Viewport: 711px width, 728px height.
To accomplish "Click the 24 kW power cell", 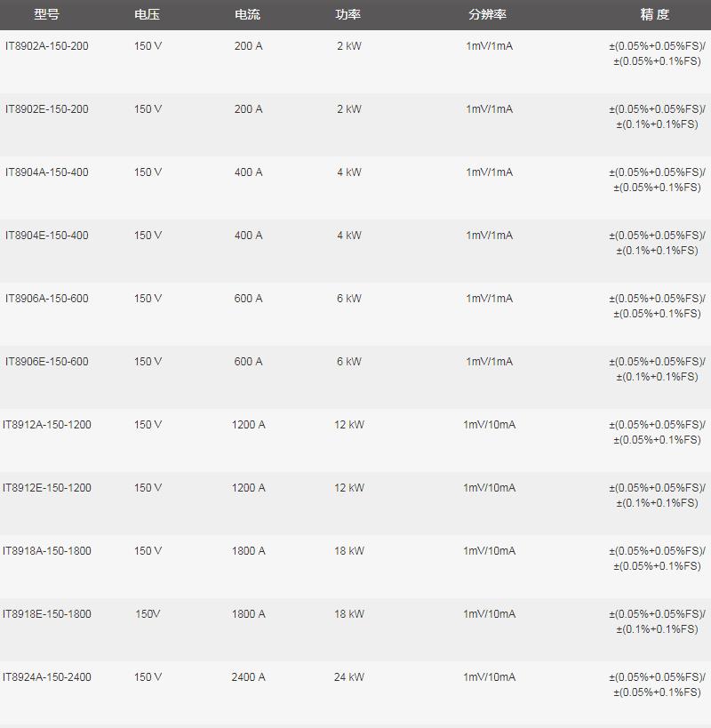I will click(349, 677).
